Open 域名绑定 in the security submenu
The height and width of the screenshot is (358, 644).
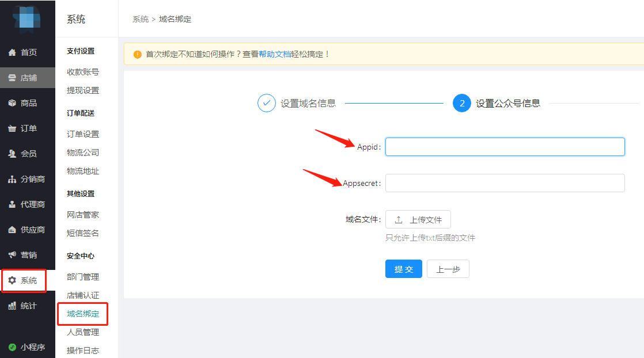tap(83, 314)
